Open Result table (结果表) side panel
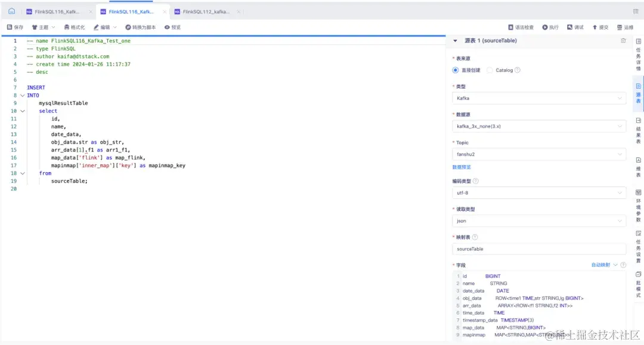The height and width of the screenshot is (345, 644). coord(638,131)
